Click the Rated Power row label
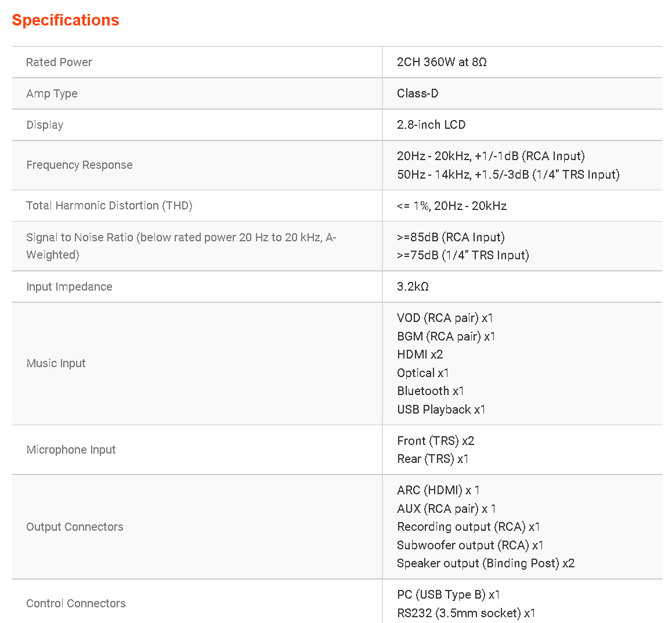The height and width of the screenshot is (623, 672). (x=59, y=62)
